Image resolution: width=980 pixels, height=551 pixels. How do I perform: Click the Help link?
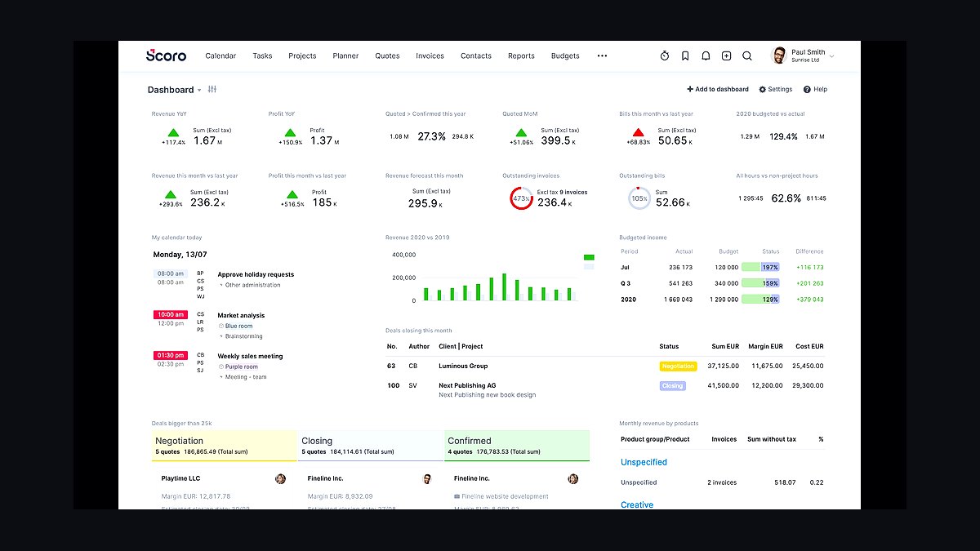click(x=815, y=89)
